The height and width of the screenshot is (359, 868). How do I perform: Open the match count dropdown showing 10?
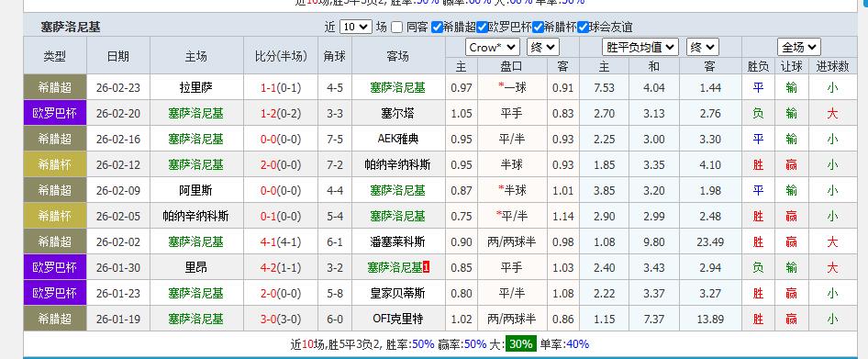pyautogui.click(x=355, y=27)
